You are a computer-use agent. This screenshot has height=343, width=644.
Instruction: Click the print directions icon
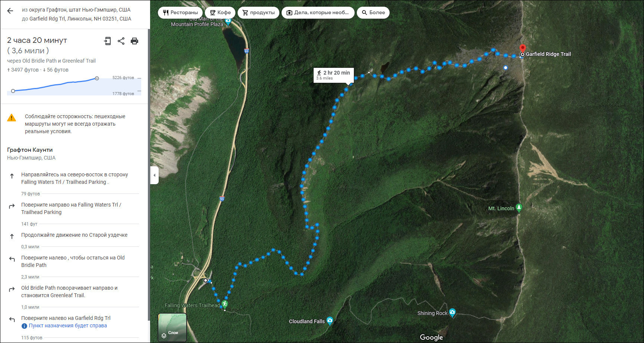[134, 41]
